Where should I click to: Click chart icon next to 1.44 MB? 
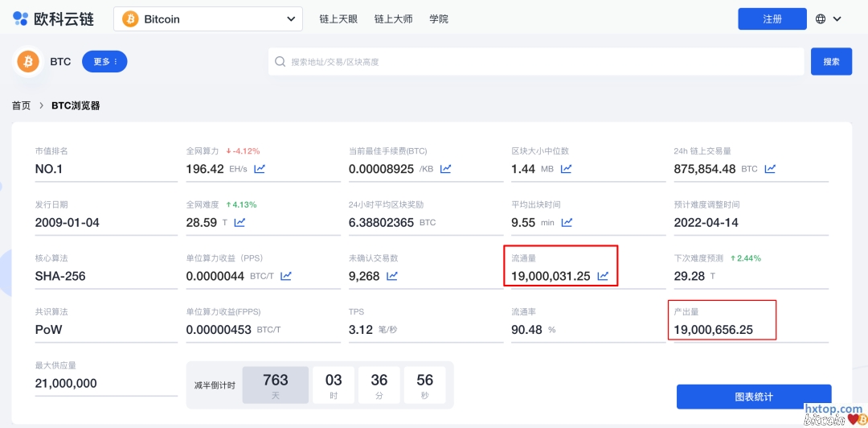click(566, 169)
